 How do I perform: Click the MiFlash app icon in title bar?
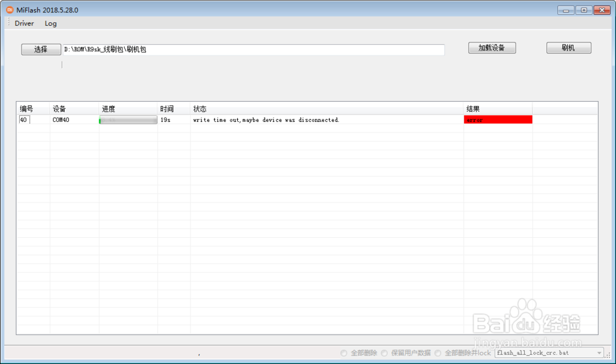pos(10,10)
